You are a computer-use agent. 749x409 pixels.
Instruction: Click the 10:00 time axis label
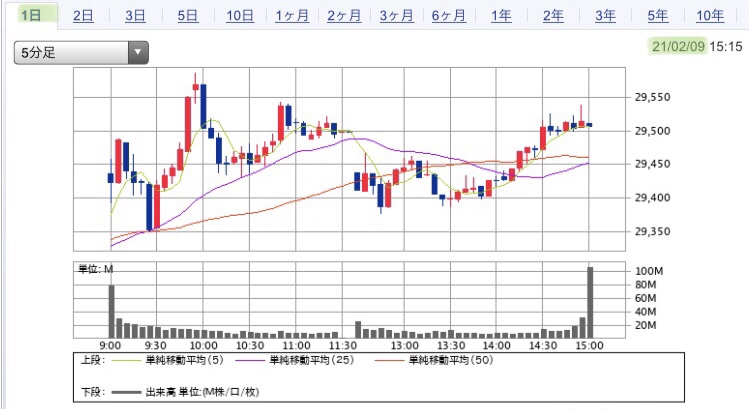click(x=203, y=345)
